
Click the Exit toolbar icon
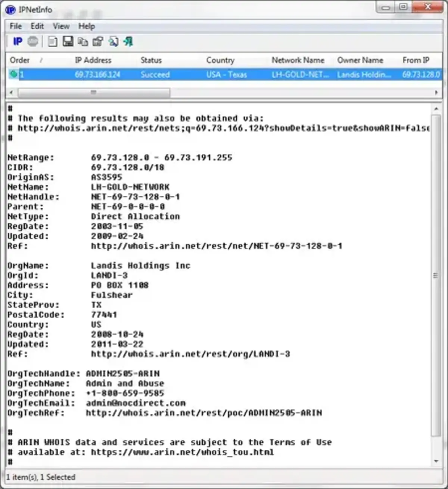point(128,41)
